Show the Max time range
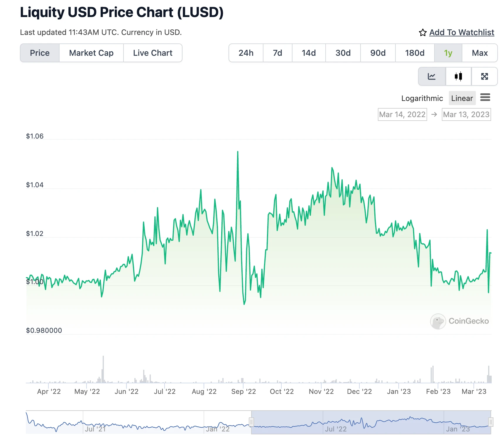Viewport: 504px width, 442px height. [x=480, y=53]
